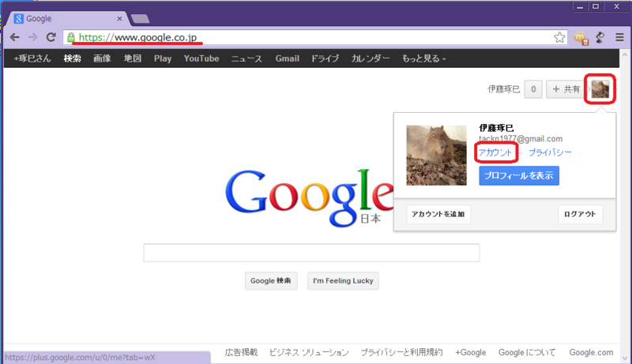Open the Chrome menu hamburger icon
This screenshot has width=632, height=364.
[619, 37]
